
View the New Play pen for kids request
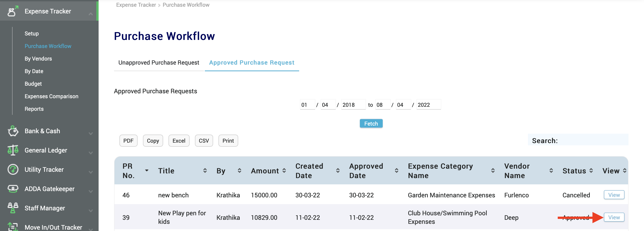coord(614,217)
